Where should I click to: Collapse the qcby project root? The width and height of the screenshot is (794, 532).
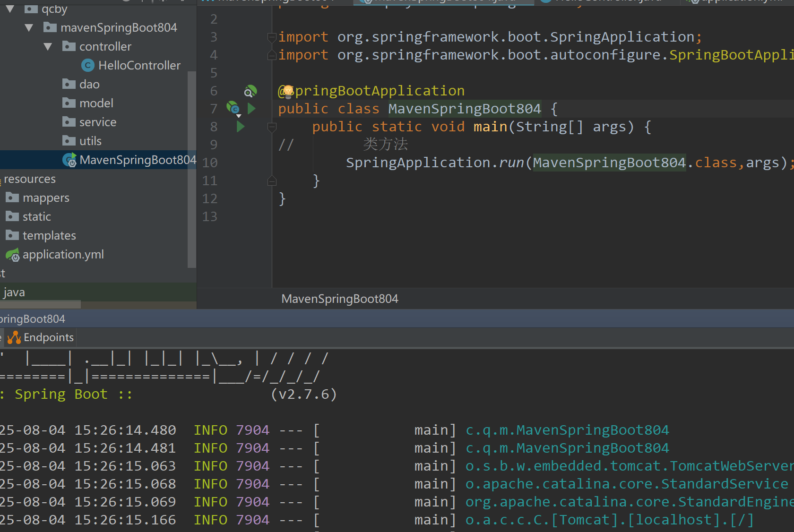pos(10,9)
